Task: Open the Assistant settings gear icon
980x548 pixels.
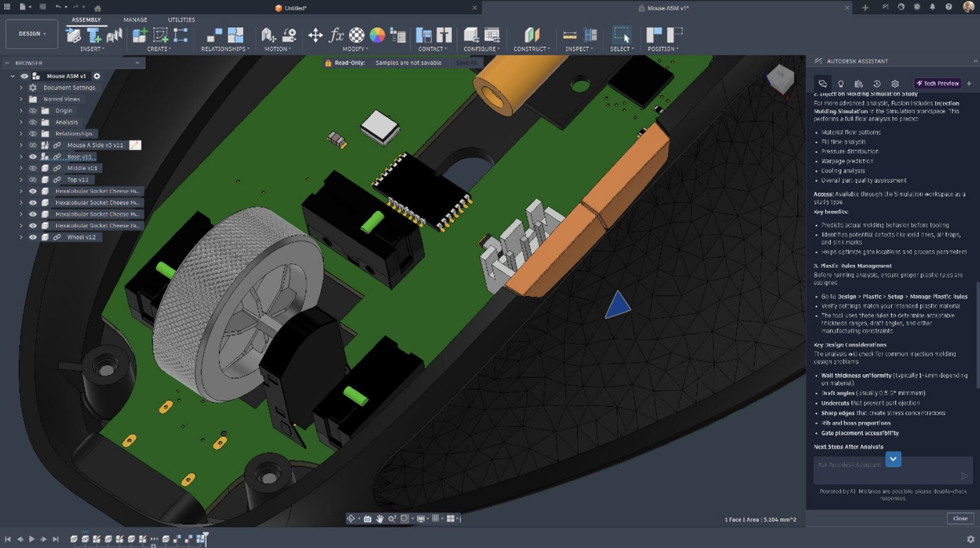Action: (895, 84)
